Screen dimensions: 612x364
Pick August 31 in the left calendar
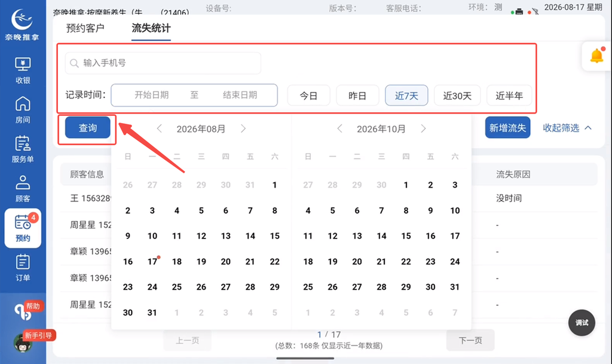point(152,313)
